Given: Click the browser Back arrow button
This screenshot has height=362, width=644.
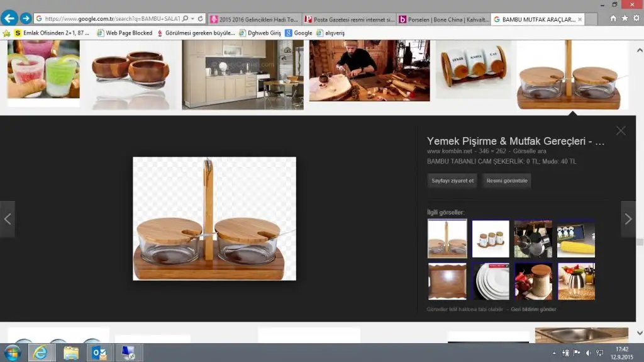Looking at the screenshot, I should point(9,18).
